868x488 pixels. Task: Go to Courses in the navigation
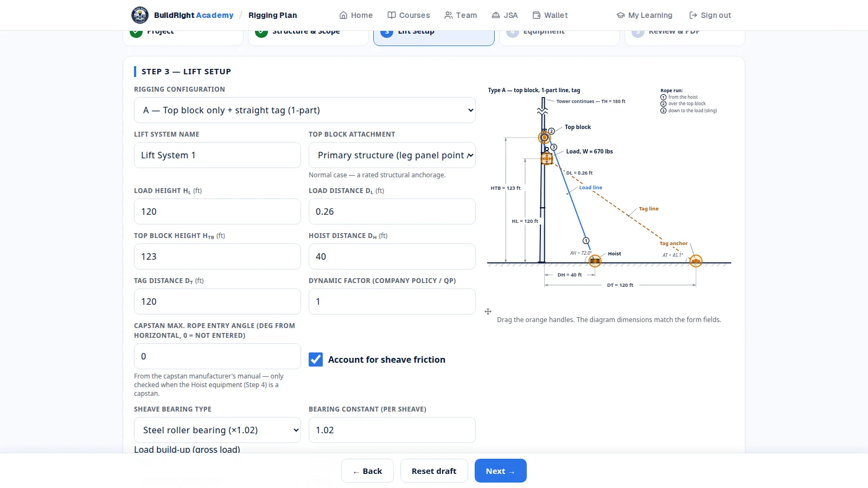click(409, 15)
